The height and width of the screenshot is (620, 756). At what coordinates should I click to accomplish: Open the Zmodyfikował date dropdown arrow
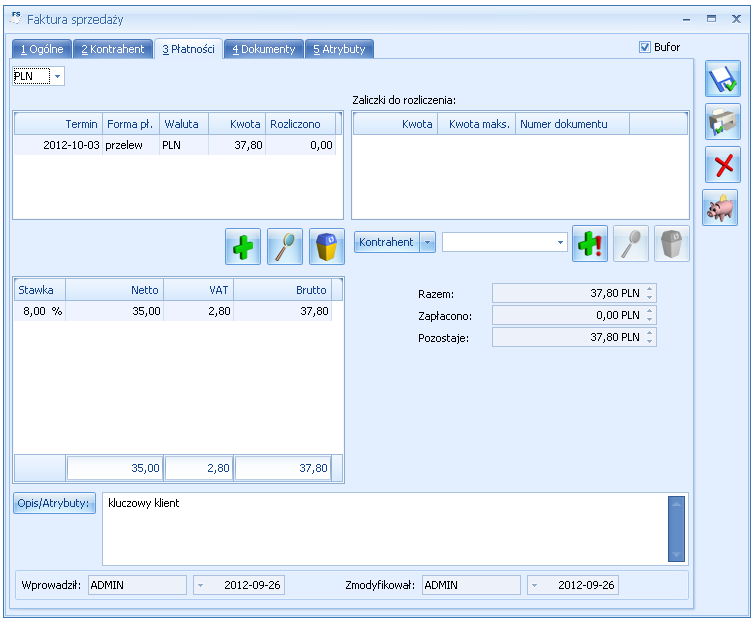(x=534, y=585)
